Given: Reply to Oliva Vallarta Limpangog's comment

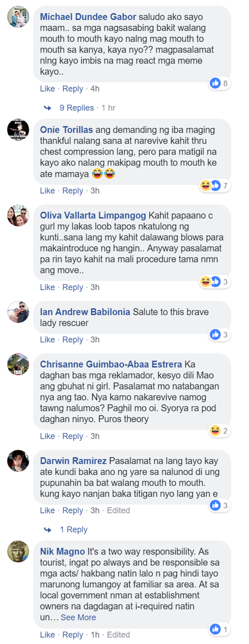Looking at the screenshot, I should tap(73, 287).
